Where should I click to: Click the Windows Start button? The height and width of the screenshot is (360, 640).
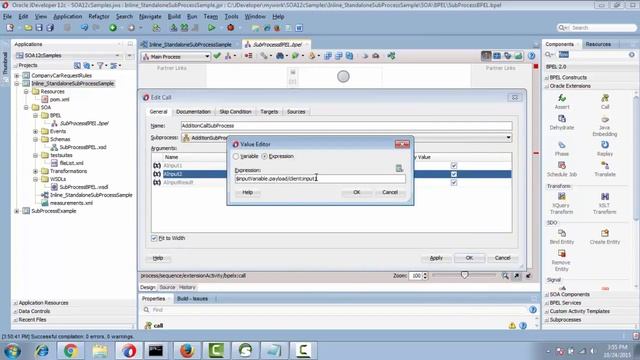coord(12,350)
